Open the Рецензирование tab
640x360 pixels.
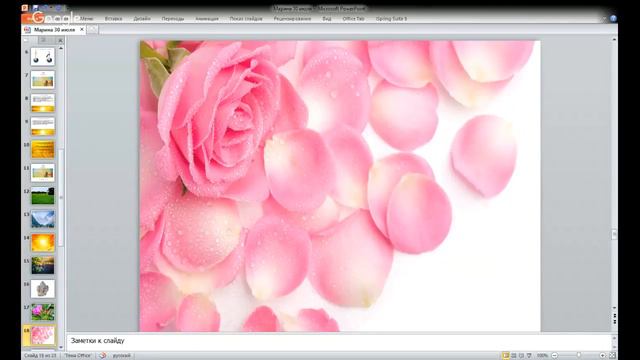click(292, 19)
